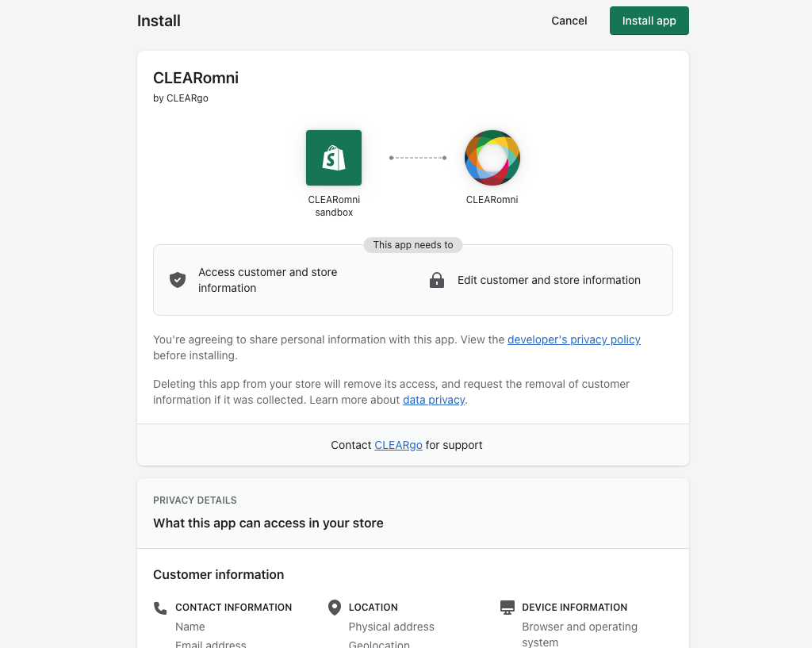Click the green Install app button

649,21
